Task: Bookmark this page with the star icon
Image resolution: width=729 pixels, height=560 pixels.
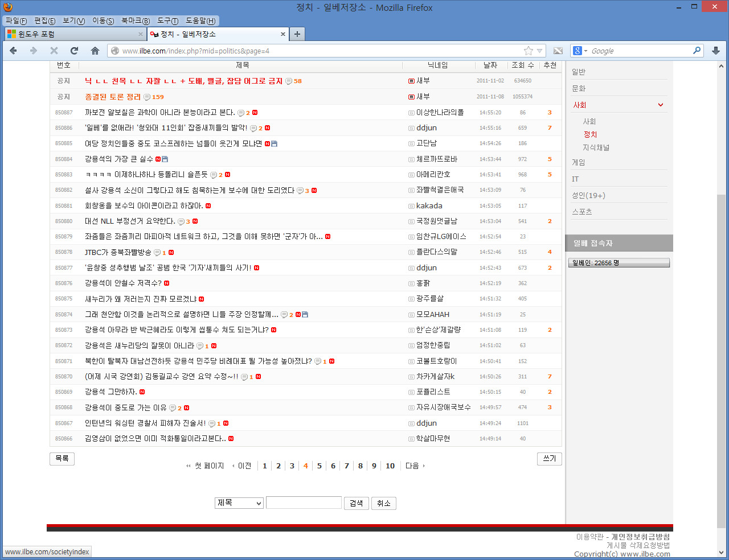Action: [x=529, y=51]
